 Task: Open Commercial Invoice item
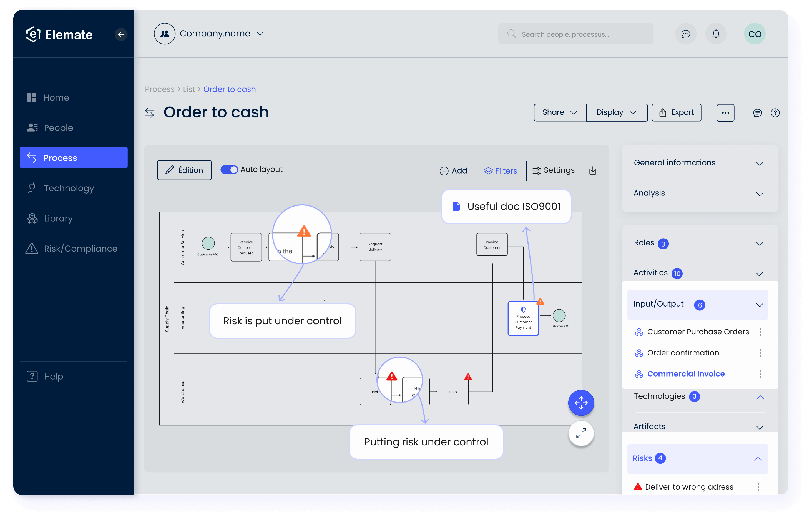tap(686, 374)
